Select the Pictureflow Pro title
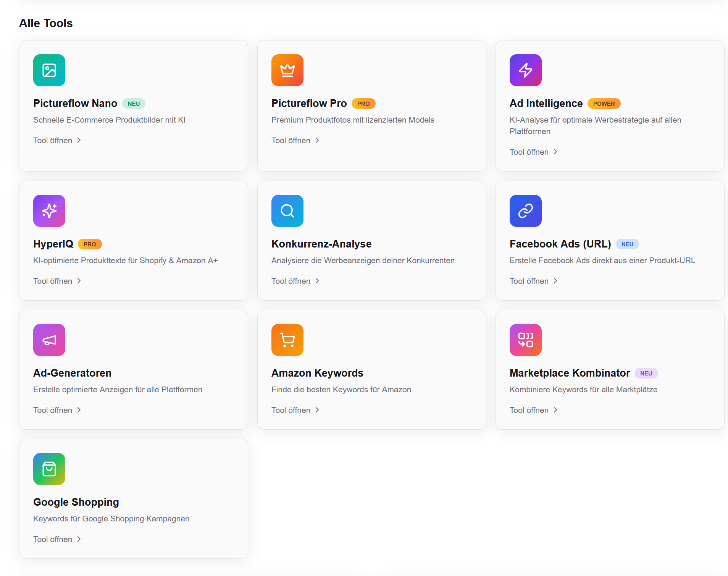 pos(309,104)
